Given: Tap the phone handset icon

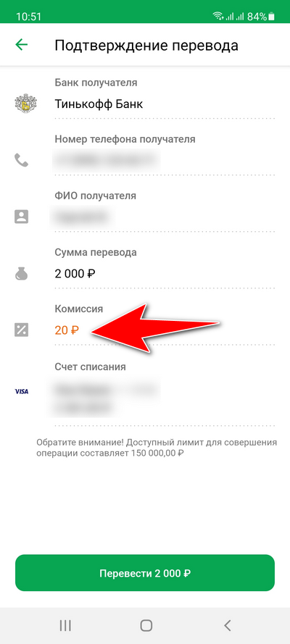Looking at the screenshot, I should click(x=21, y=160).
